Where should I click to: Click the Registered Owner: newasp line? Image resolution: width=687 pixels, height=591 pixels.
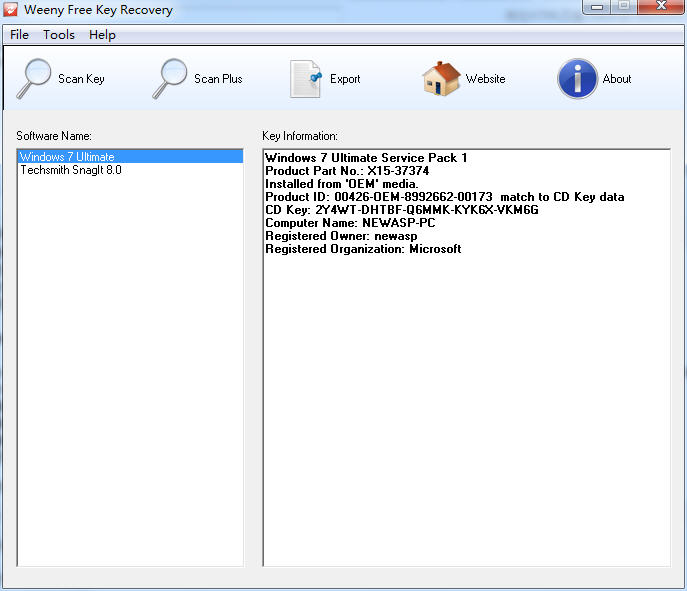coord(341,236)
